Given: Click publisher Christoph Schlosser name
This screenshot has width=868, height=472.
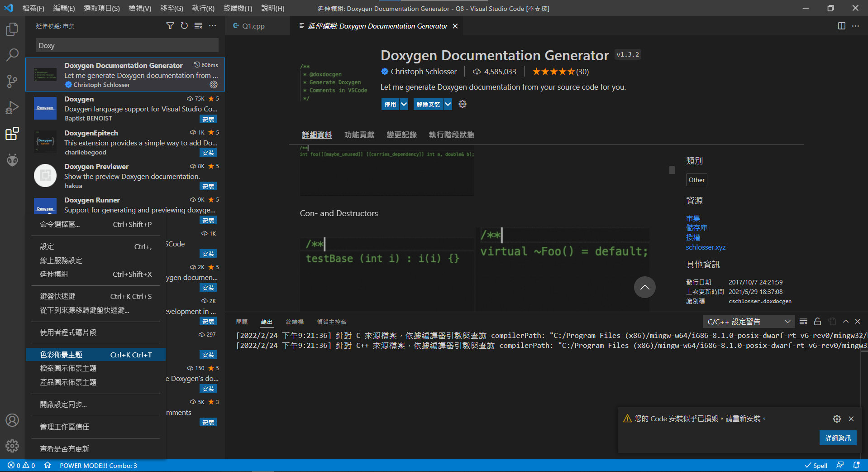Looking at the screenshot, I should [x=424, y=72].
